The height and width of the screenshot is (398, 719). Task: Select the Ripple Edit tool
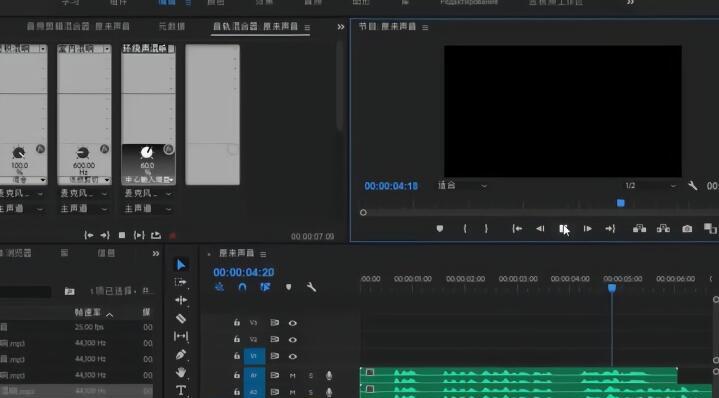[x=181, y=300]
